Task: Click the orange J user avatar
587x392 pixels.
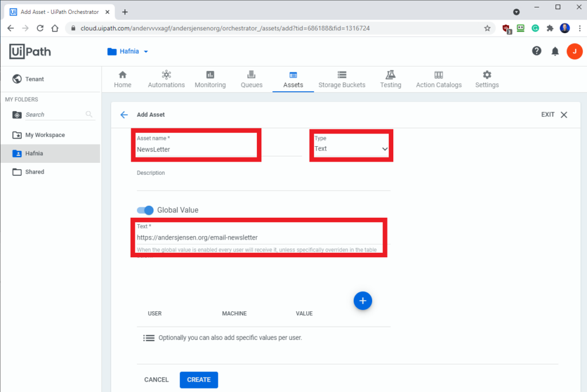Action: click(574, 52)
